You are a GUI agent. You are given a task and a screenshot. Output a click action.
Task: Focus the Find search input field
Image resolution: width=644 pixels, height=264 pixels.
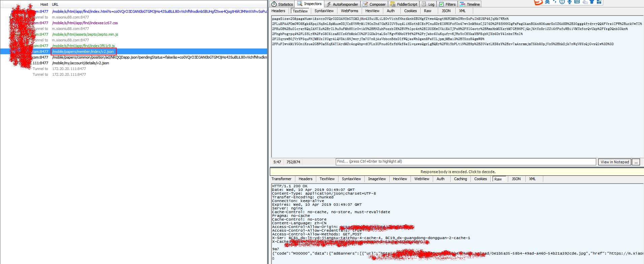(466, 162)
